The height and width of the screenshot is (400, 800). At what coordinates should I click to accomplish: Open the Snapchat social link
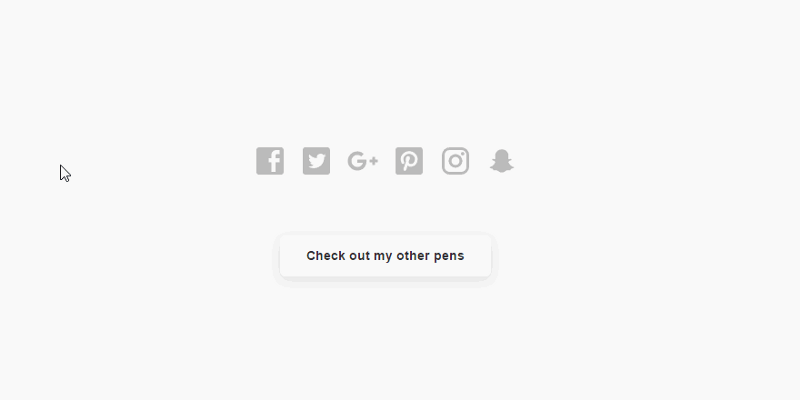tap(502, 161)
